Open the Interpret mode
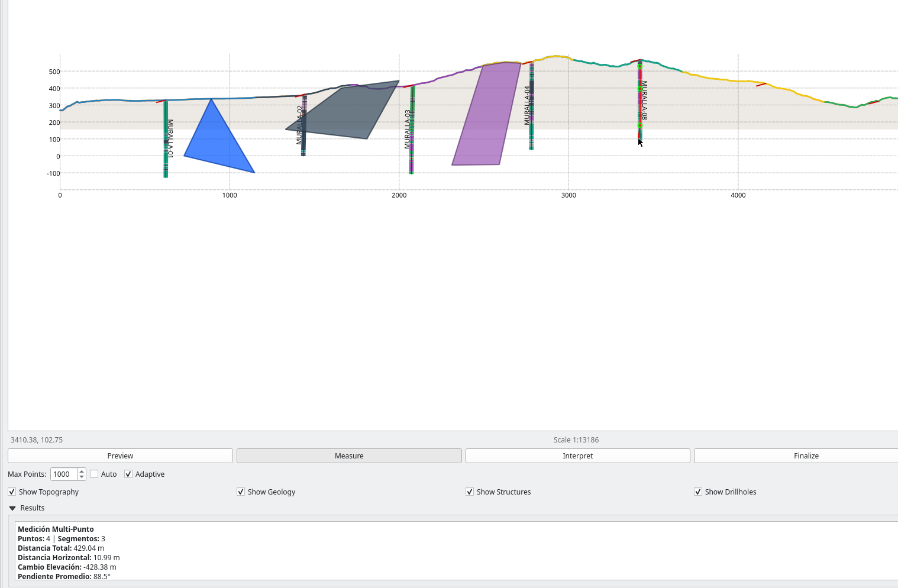898x588 pixels. tap(577, 455)
